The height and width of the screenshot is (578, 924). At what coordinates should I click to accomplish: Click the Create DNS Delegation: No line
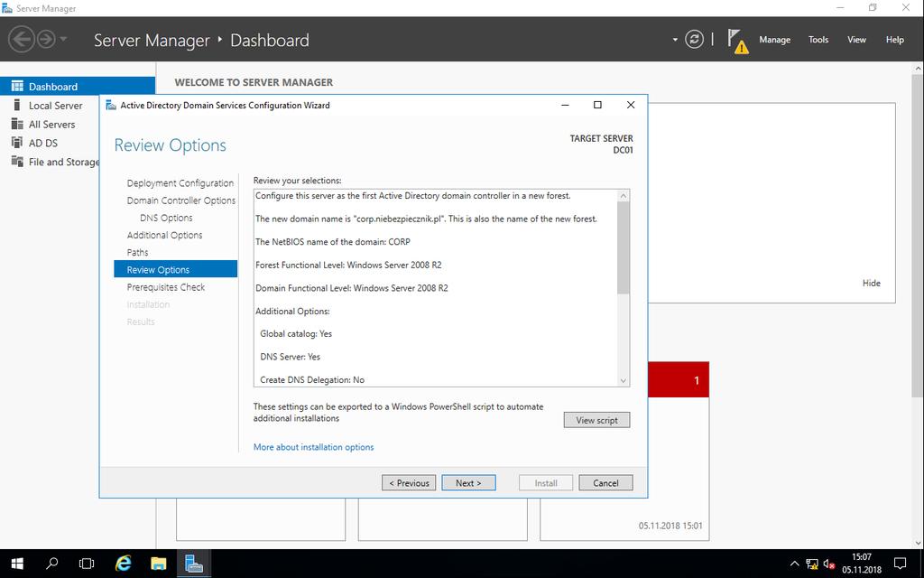pyautogui.click(x=312, y=380)
